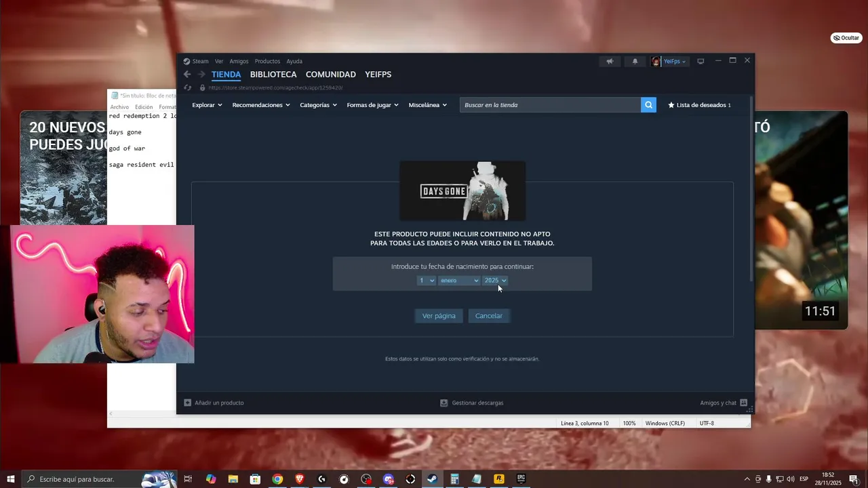Click the 'god of war' line in Notepad

click(127, 148)
